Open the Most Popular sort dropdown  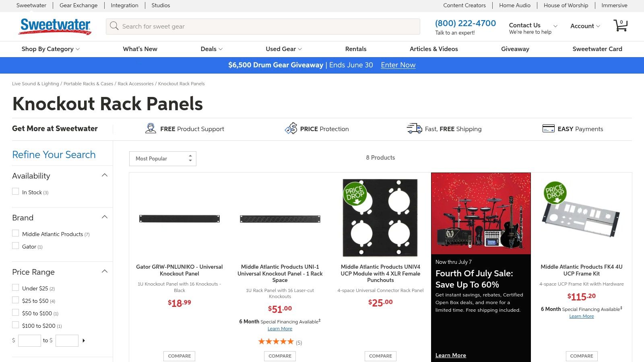(163, 158)
